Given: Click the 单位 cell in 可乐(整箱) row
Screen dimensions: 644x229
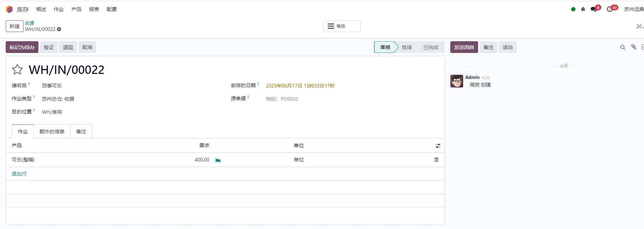Looking at the screenshot, I should 299,160.
